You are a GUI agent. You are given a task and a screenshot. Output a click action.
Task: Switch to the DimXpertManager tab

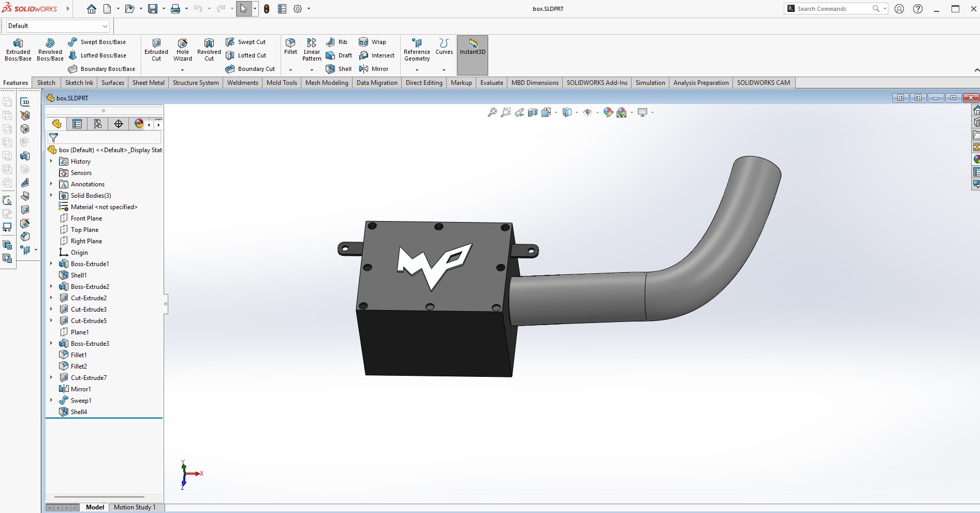pos(119,124)
